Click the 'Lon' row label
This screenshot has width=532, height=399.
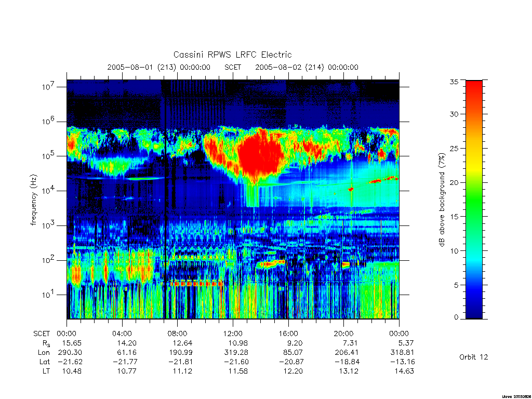point(44,353)
